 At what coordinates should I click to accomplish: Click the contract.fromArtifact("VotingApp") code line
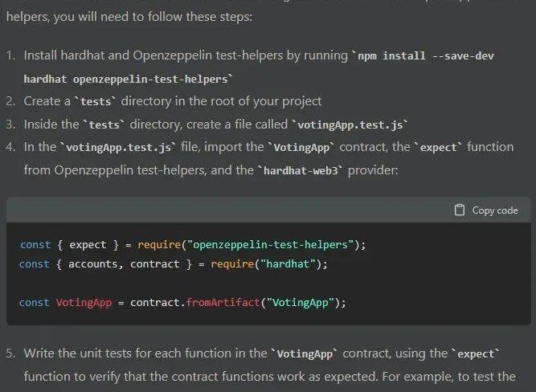click(182, 303)
